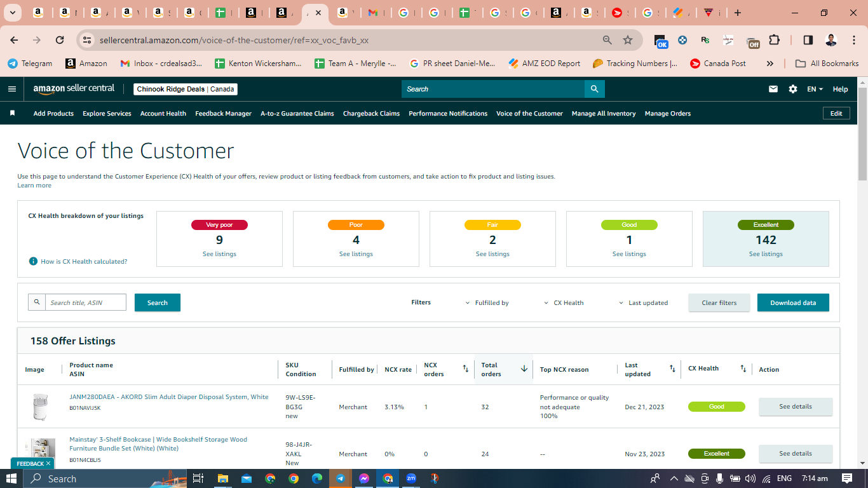868x488 pixels.
Task: Click the Search title, ASIN input field
Action: [x=86, y=302]
